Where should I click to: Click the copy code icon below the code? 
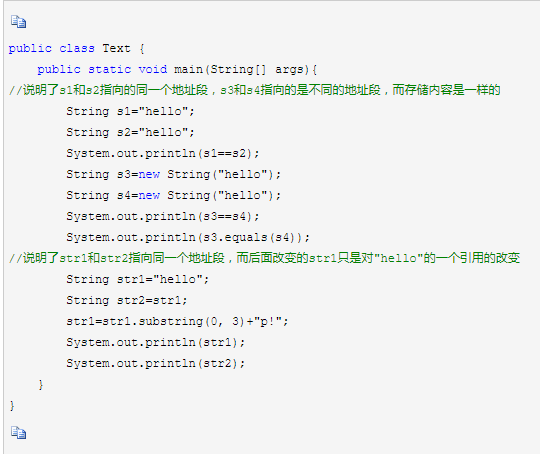[x=19, y=433]
